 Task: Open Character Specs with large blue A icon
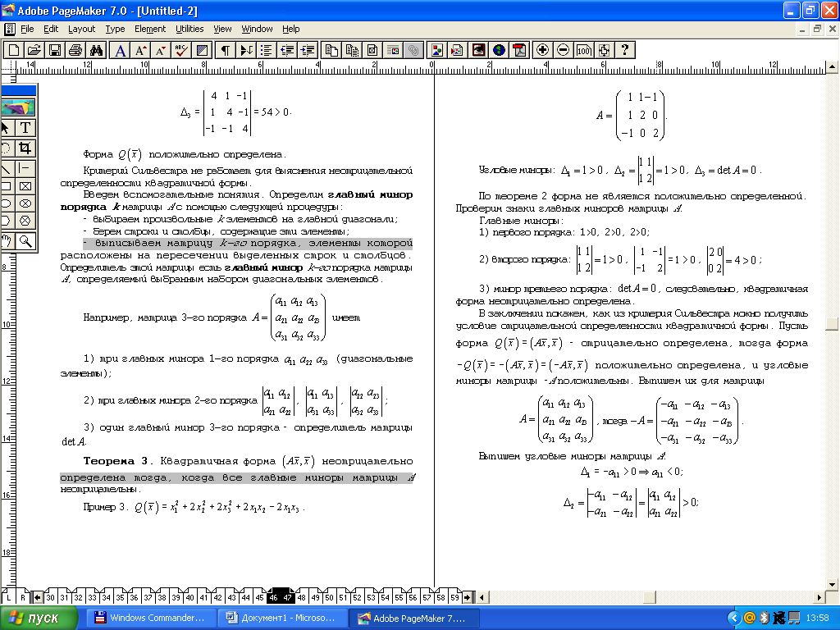point(121,50)
